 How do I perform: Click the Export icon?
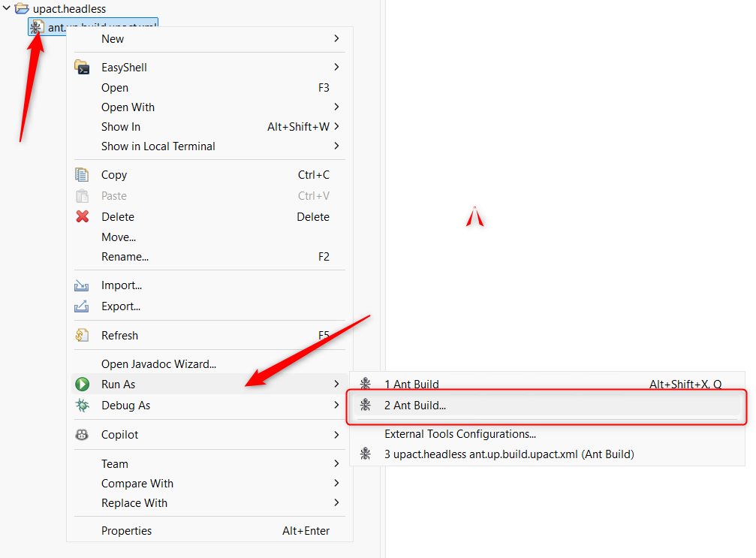click(82, 306)
